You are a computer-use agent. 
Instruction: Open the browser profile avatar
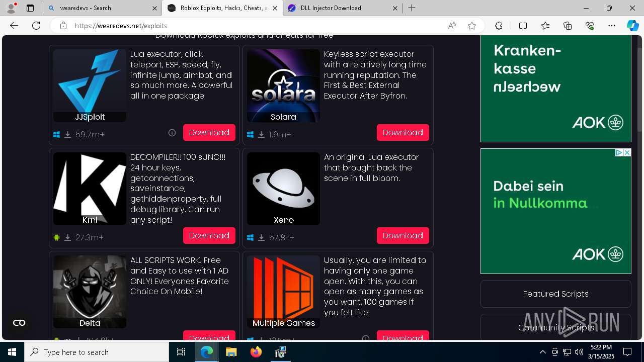[x=11, y=8]
